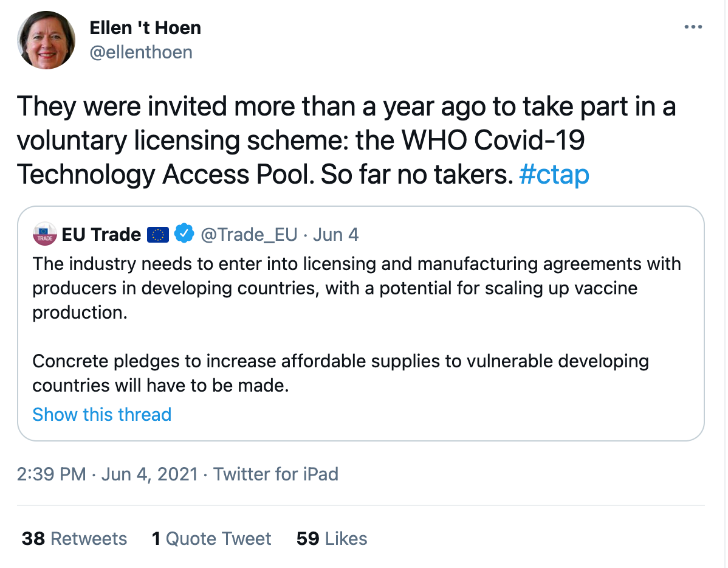Click the tweet timestamp 2:39 PM
728x568 pixels.
coord(49,474)
